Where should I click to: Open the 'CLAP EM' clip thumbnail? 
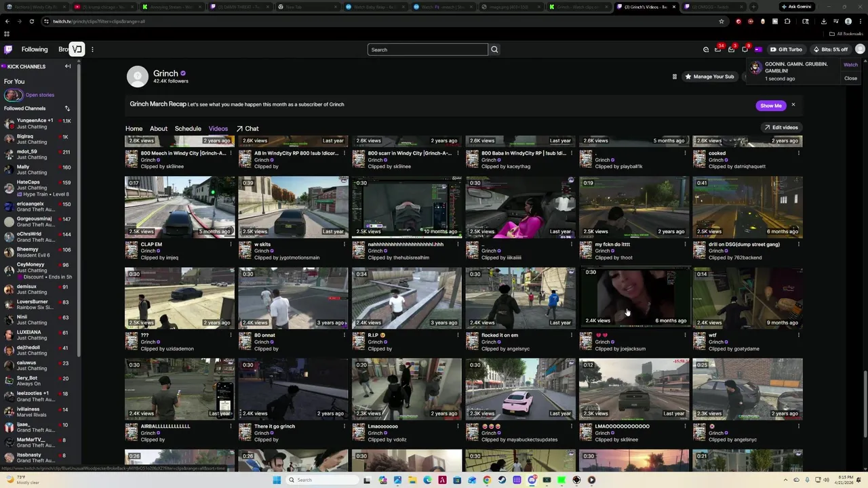180,207
